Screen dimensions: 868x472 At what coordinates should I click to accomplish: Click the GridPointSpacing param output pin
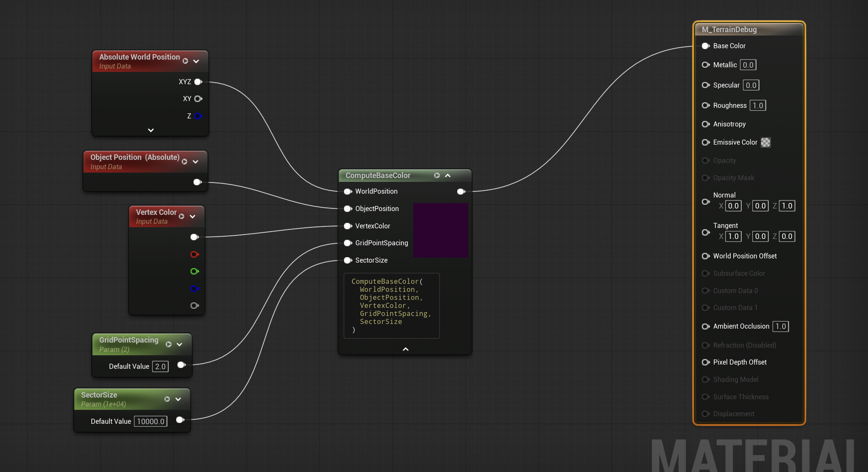[181, 365]
